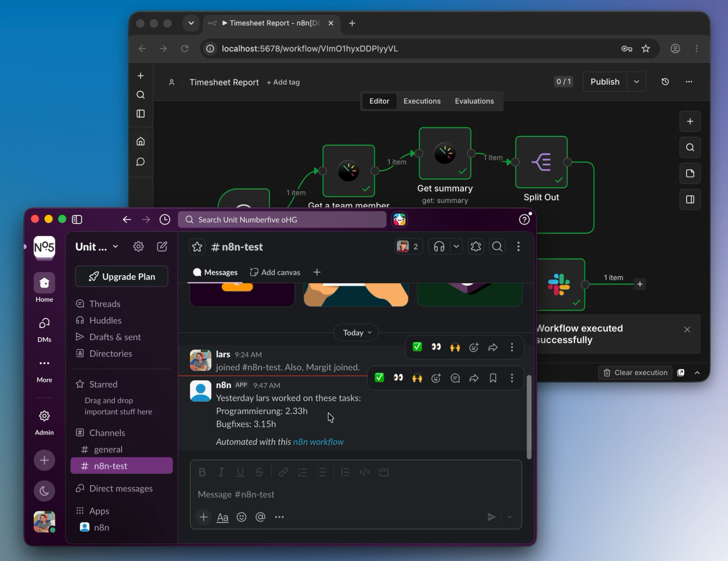Open the n8n workflow link in message

pos(318,442)
